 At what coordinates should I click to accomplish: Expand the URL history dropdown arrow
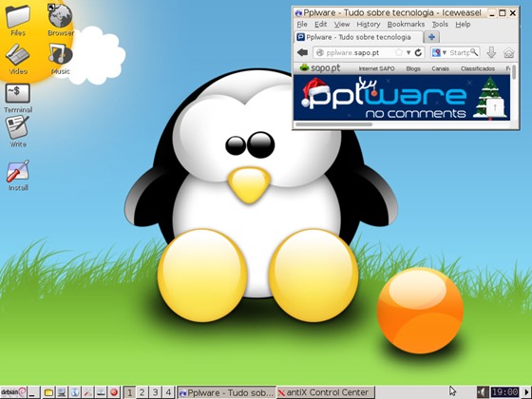(408, 52)
